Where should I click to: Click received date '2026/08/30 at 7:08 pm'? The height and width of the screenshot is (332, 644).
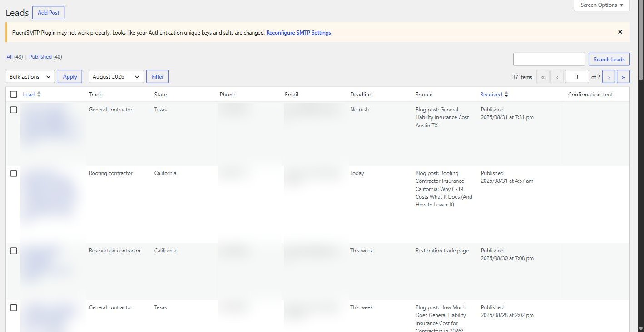(507, 258)
